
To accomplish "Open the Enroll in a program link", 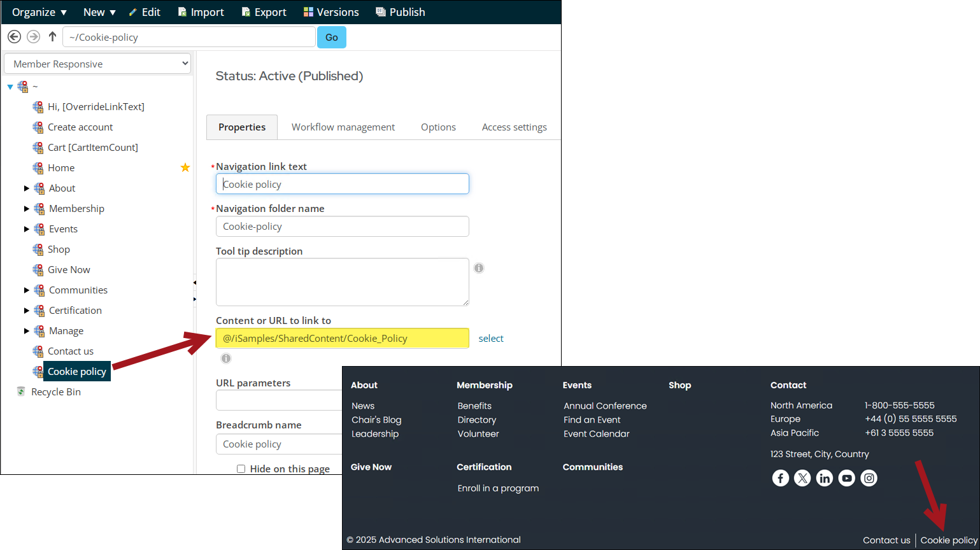I will pyautogui.click(x=498, y=488).
